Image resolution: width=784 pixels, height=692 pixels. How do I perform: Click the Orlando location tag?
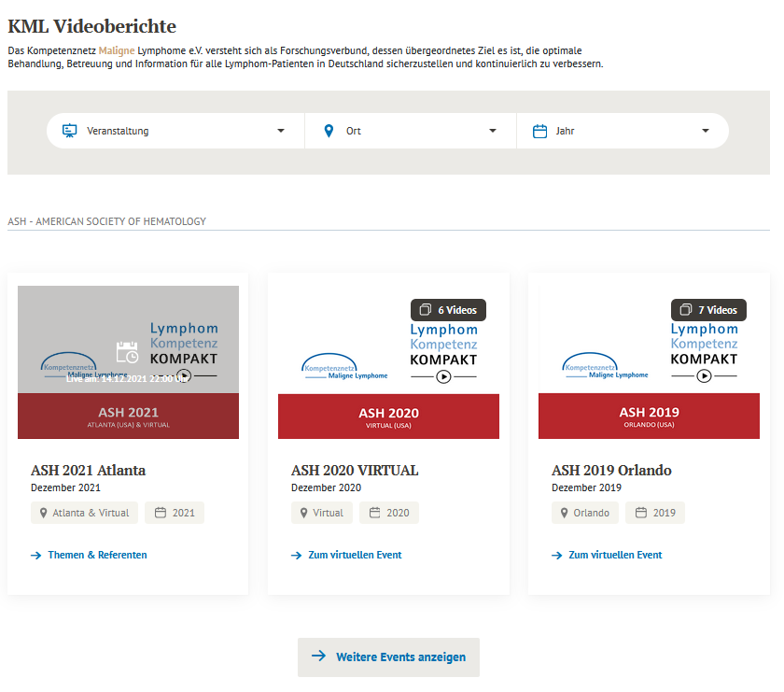pyautogui.click(x=584, y=513)
